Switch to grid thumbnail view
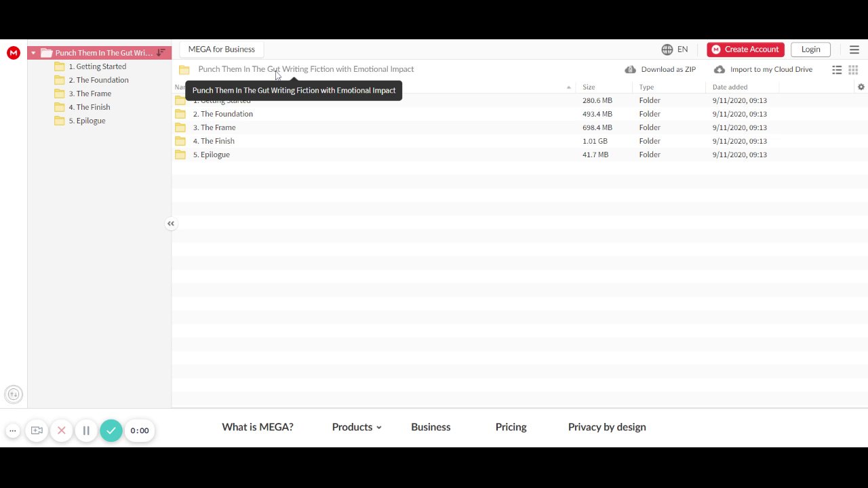Viewport: 868px width, 488px height. (x=853, y=70)
